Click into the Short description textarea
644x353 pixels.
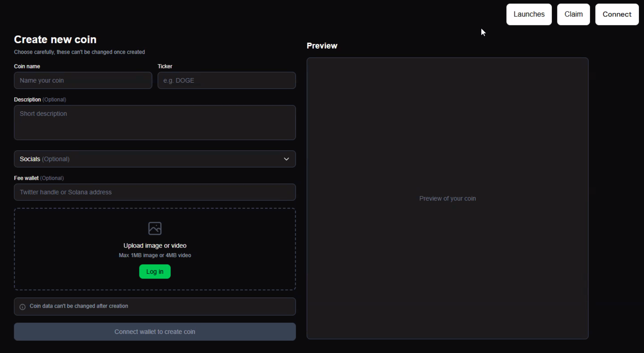[x=155, y=122]
